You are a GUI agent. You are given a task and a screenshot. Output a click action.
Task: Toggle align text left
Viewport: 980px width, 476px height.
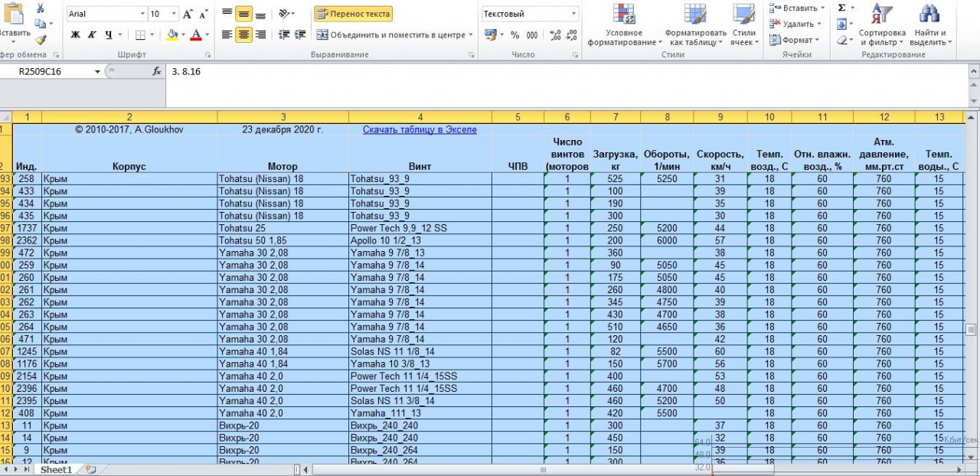[x=227, y=34]
